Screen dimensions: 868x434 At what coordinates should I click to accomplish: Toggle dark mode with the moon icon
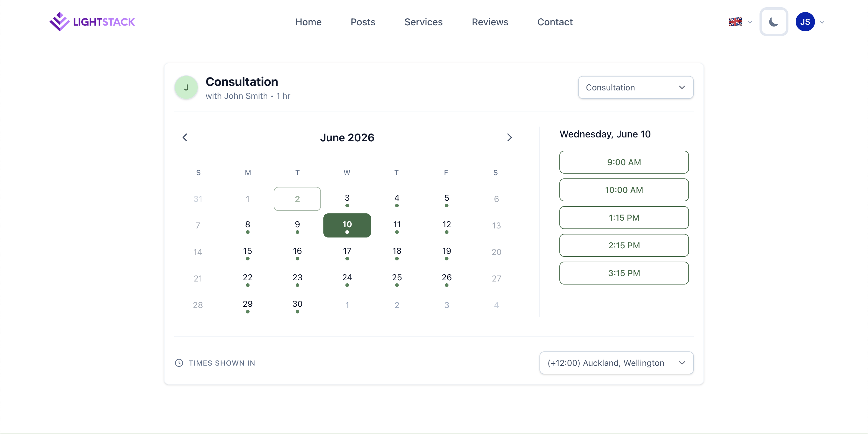[x=774, y=22]
